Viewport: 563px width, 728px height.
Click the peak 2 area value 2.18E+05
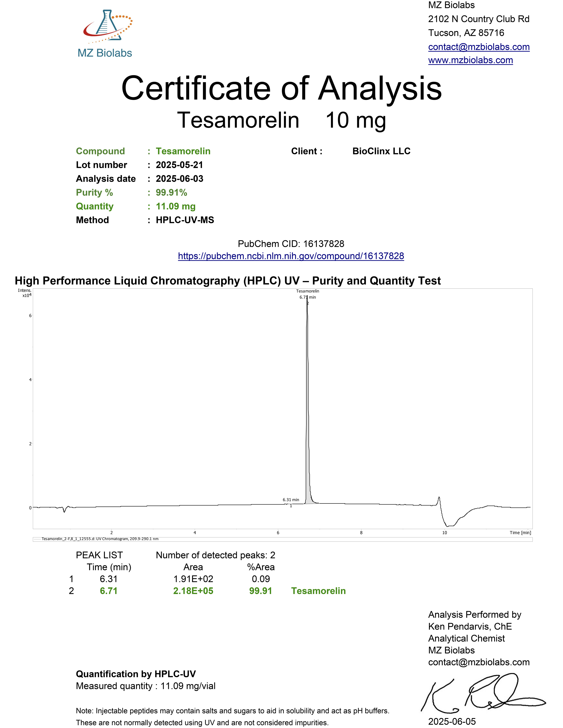pyautogui.click(x=193, y=591)
